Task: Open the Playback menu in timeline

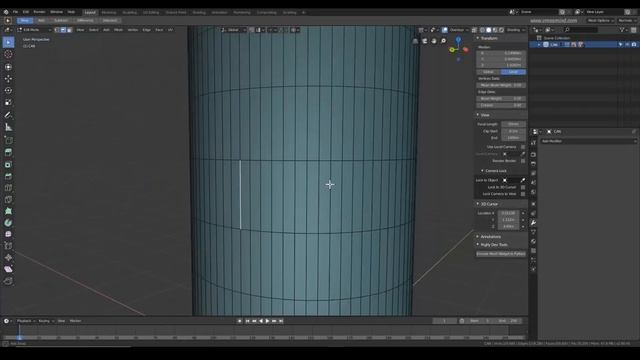Action: coord(26,321)
